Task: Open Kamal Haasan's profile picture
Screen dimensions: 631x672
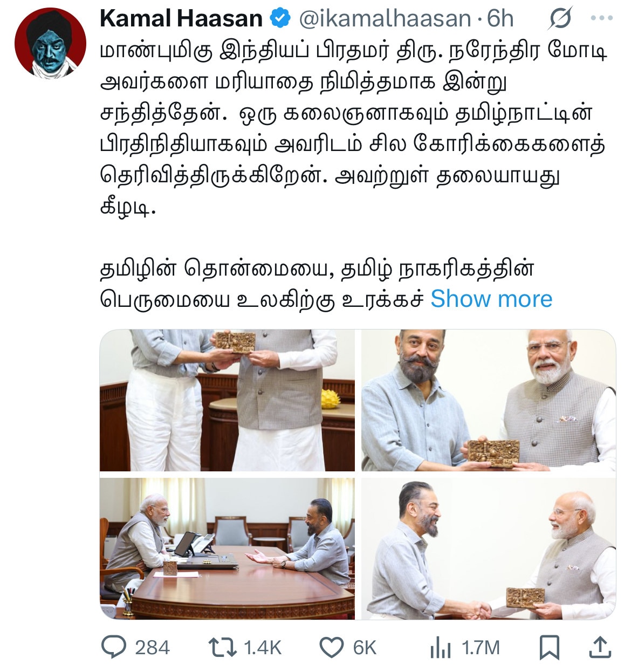Action: click(x=50, y=43)
